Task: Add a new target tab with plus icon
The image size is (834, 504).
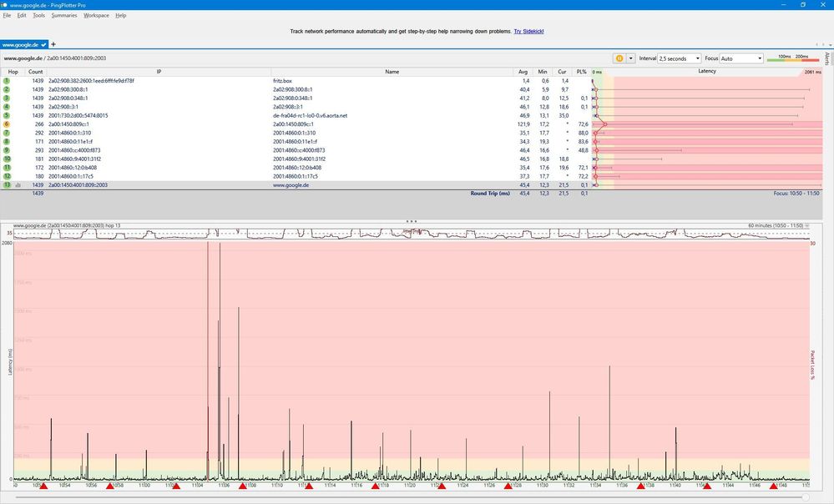Action: [x=53, y=45]
